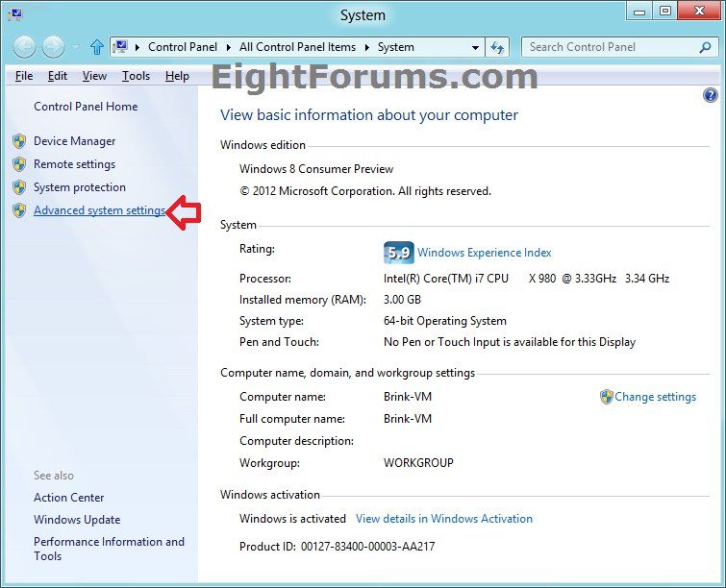Expand the address bar history dropdown
This screenshot has height=588, width=726.
475,47
